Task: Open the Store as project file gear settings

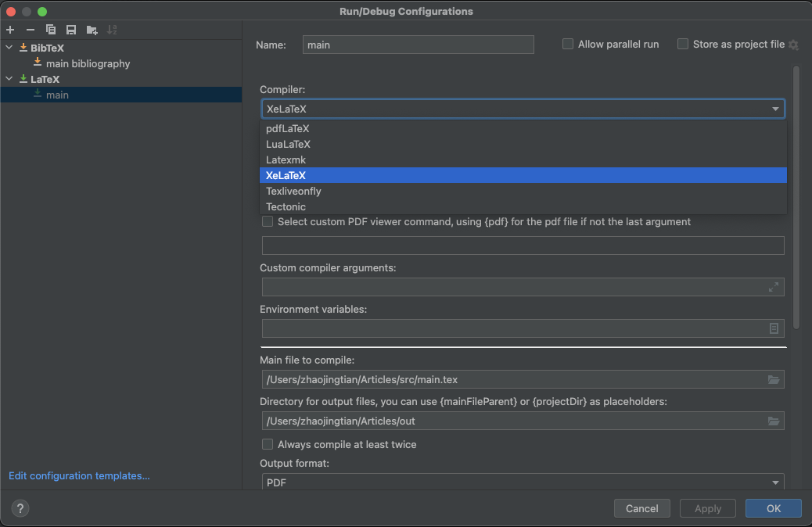Action: pyautogui.click(x=793, y=45)
